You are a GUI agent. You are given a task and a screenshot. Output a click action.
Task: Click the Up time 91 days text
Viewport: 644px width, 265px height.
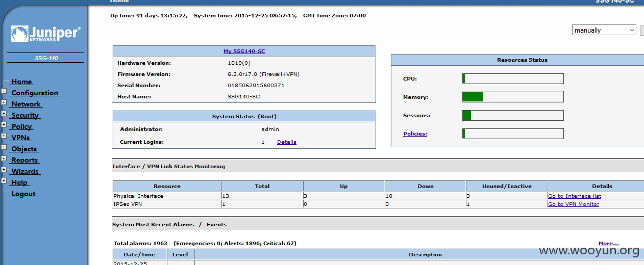[148, 16]
